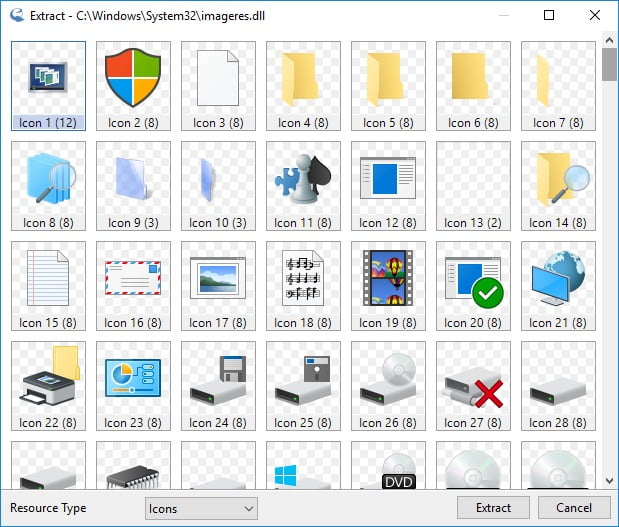Select the sheet music Icon 18
619x527 pixels.
click(303, 286)
